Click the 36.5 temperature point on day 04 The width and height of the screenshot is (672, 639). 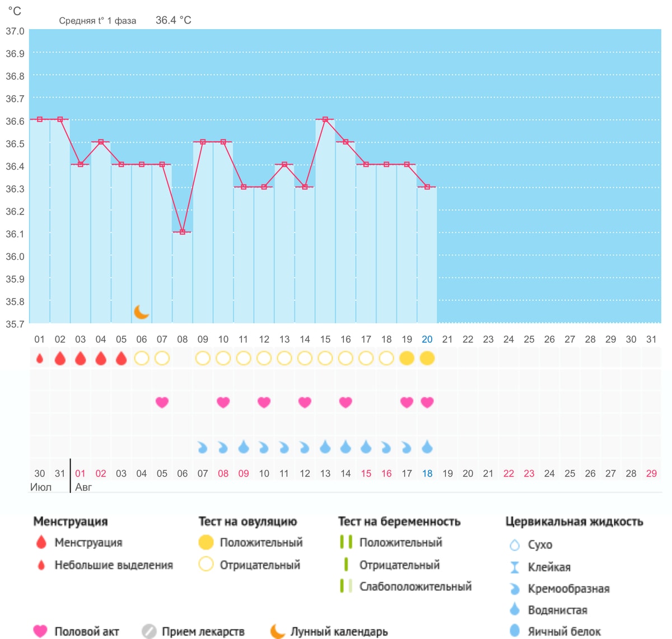pyautogui.click(x=101, y=142)
